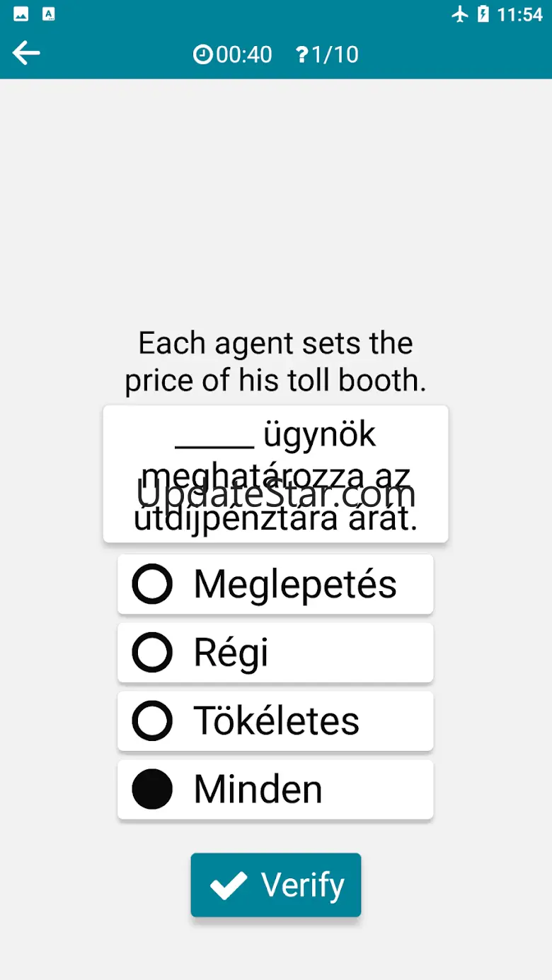The height and width of the screenshot is (980, 552).
Task: Click the word Meglepetés in the answer list
Action: [295, 585]
